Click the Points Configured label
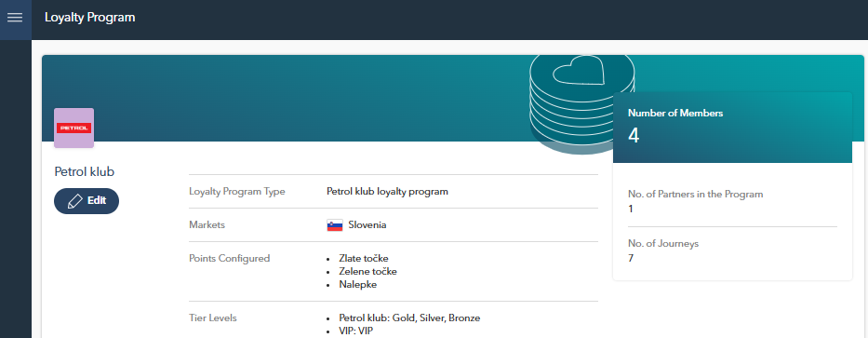Image resolution: width=868 pixels, height=338 pixels. [229, 258]
